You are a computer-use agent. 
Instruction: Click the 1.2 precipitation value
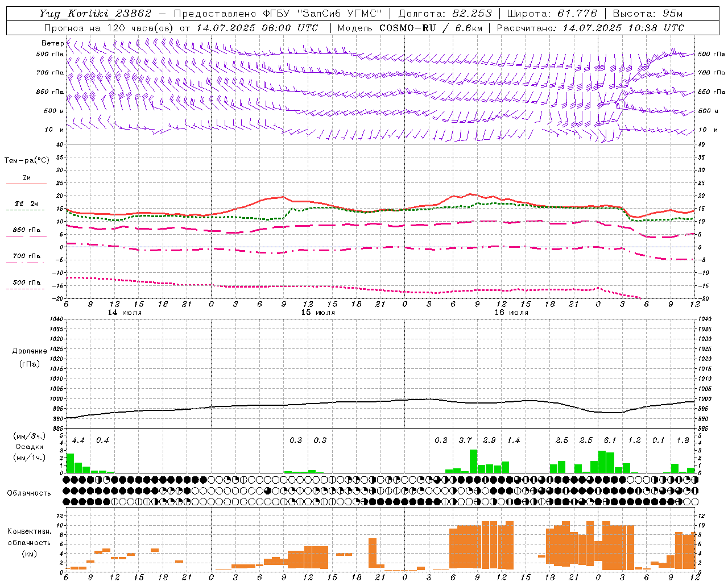tap(634, 440)
